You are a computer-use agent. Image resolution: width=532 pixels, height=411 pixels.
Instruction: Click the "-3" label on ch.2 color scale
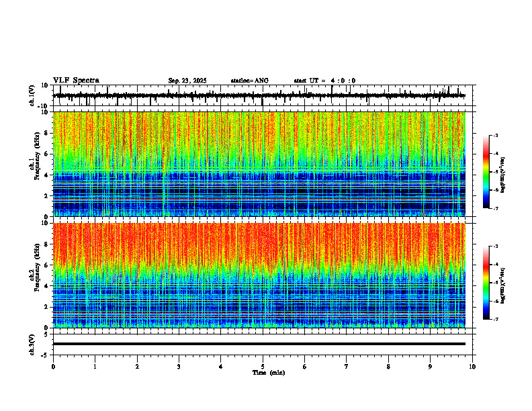tap(495, 246)
